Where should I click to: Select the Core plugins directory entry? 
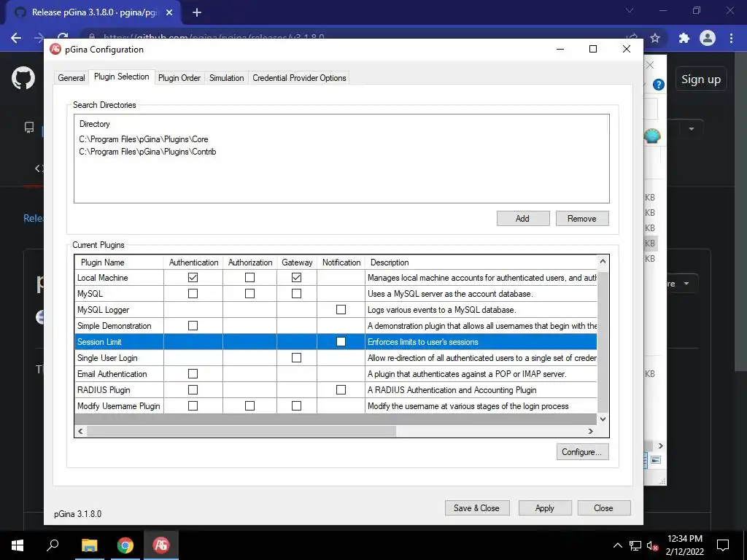pos(144,139)
